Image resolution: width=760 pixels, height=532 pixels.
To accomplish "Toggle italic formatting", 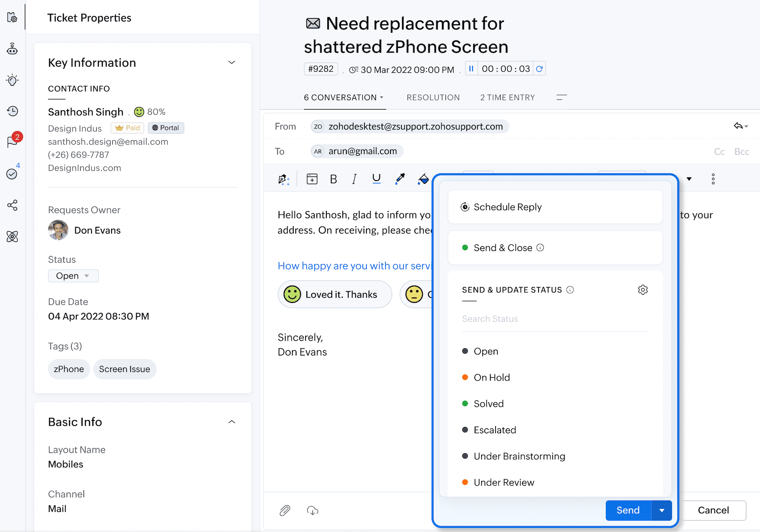I will [x=354, y=179].
